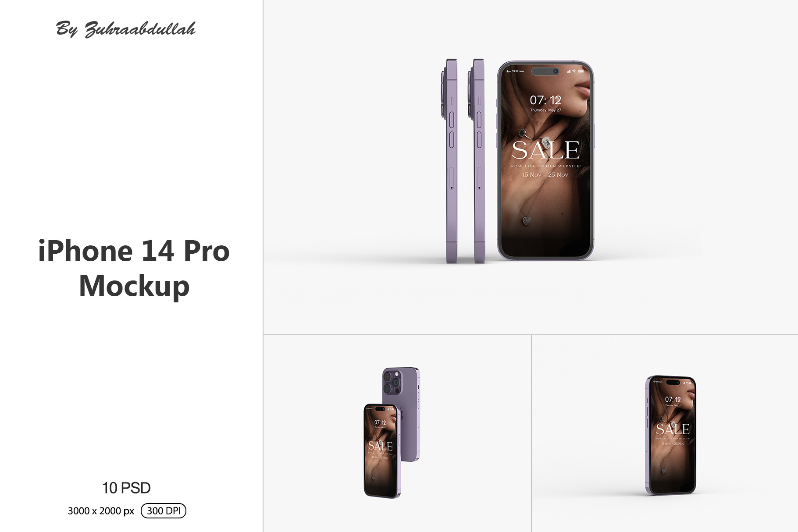
Task: Click the 07: 12 clock on the large phone
Action: tap(545, 100)
